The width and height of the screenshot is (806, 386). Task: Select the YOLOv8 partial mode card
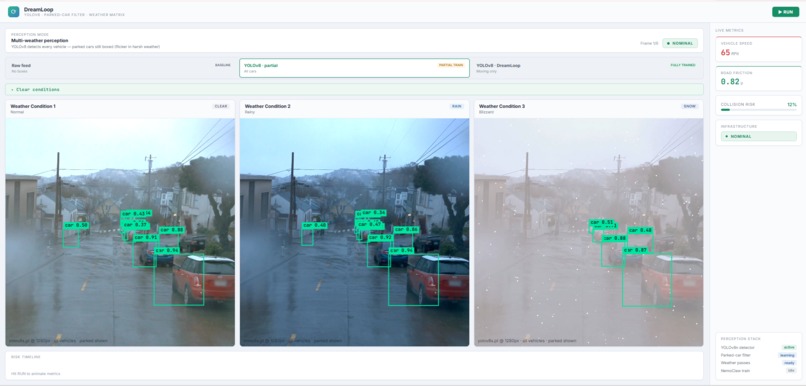click(x=354, y=68)
